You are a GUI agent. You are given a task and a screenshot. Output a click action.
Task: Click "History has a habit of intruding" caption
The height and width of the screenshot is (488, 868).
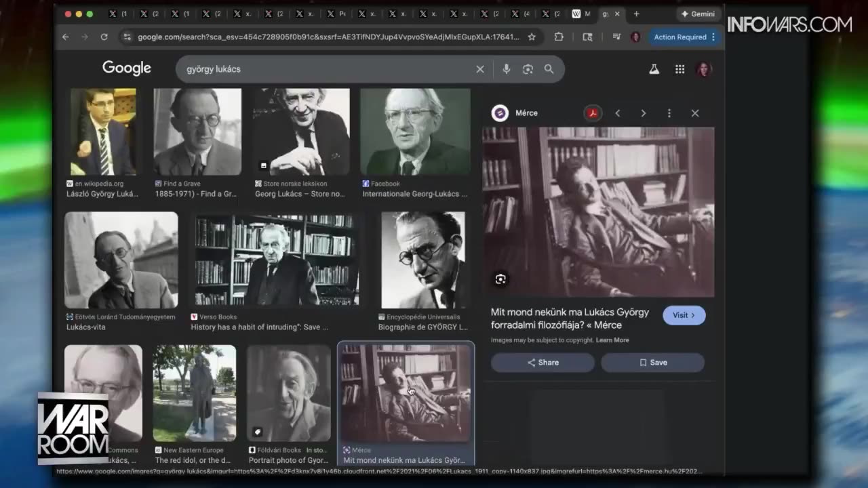(x=260, y=327)
